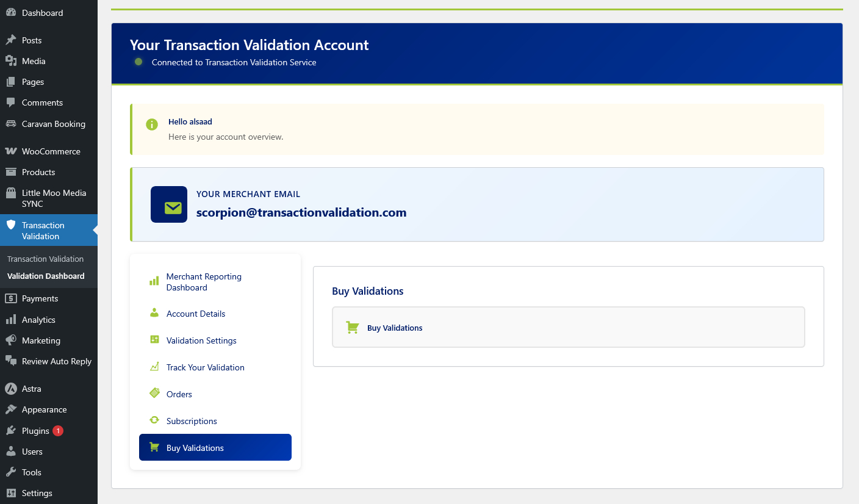Image resolution: width=859 pixels, height=504 pixels.
Task: Open the Analytics menu item
Action: click(49, 320)
